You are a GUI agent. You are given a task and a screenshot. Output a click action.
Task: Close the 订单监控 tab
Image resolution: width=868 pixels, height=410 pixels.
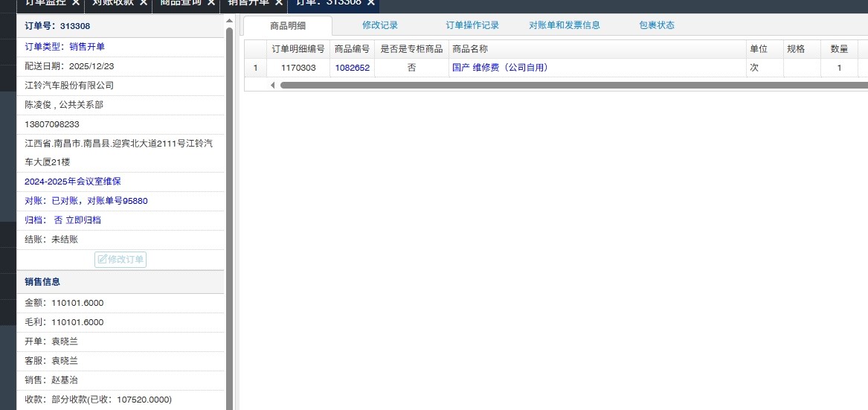(76, 2)
